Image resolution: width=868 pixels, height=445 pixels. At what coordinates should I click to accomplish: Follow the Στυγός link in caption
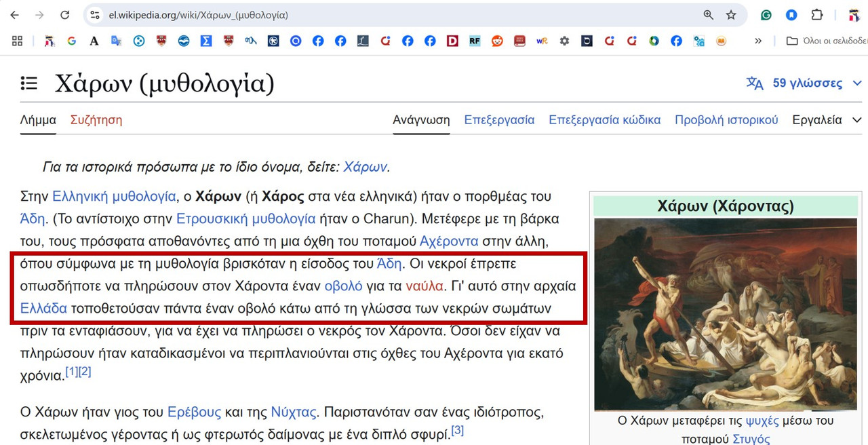(x=751, y=439)
